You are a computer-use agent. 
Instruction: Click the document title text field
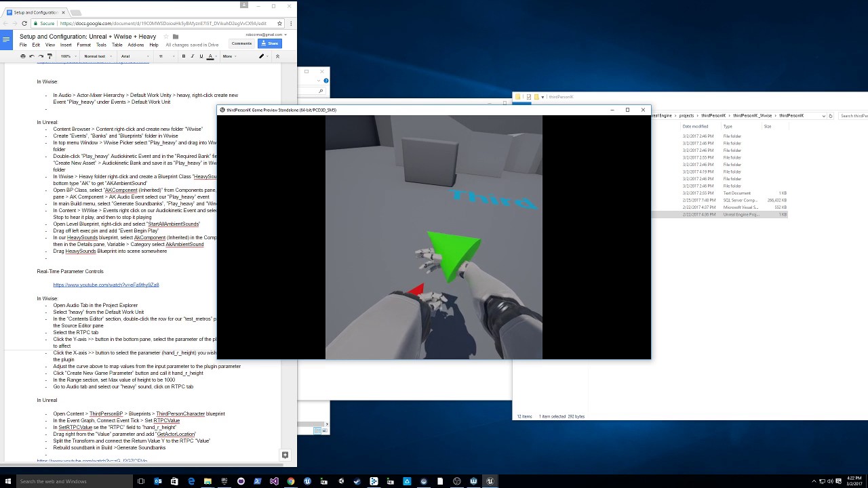click(87, 37)
